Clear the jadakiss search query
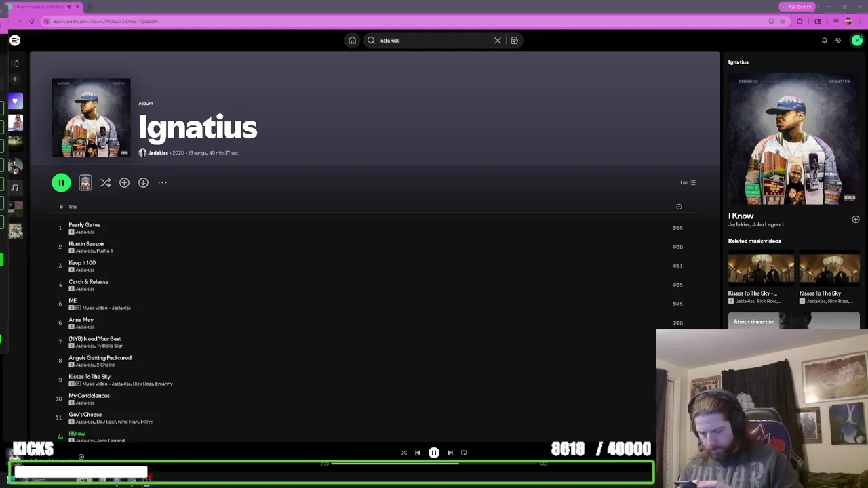Image resolution: width=868 pixels, height=488 pixels. pos(498,41)
